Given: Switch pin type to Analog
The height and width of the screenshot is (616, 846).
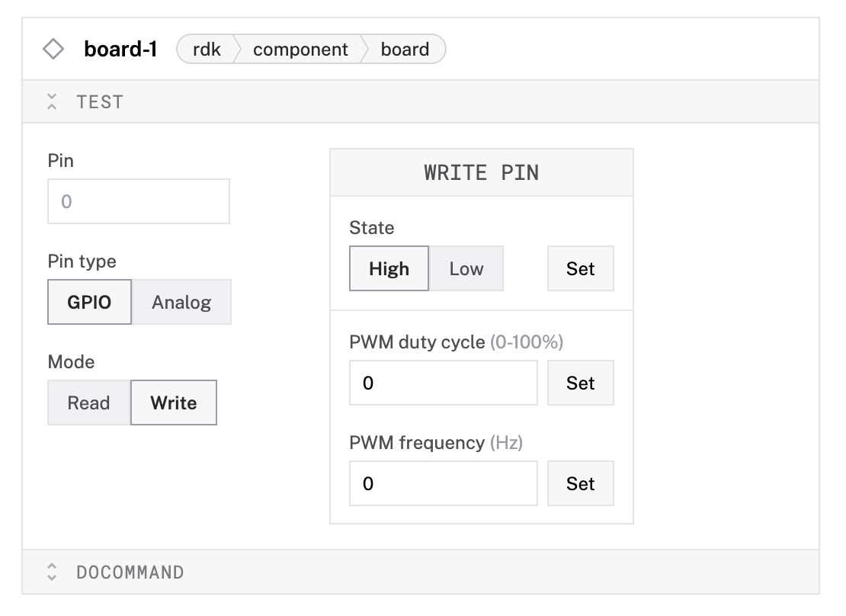Looking at the screenshot, I should [181, 302].
